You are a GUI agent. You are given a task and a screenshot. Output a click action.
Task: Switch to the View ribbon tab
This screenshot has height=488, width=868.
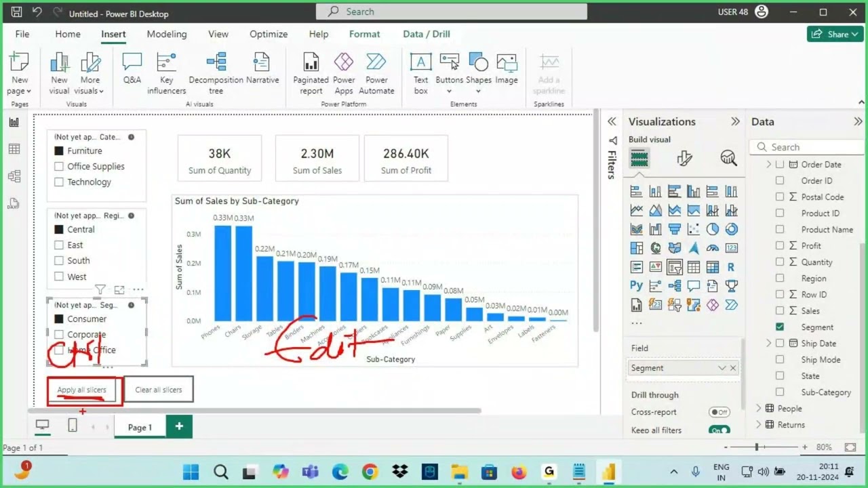[218, 34]
